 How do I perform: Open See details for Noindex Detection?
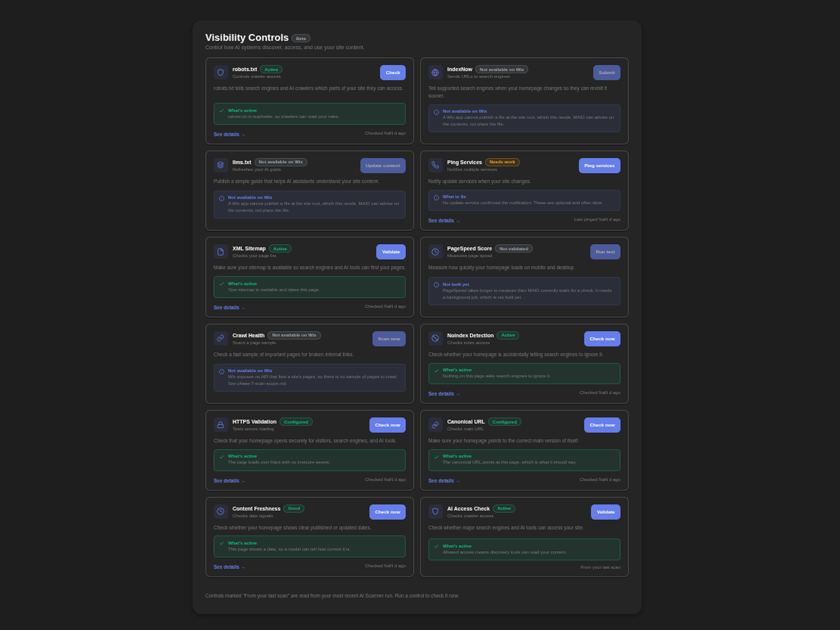444,394
